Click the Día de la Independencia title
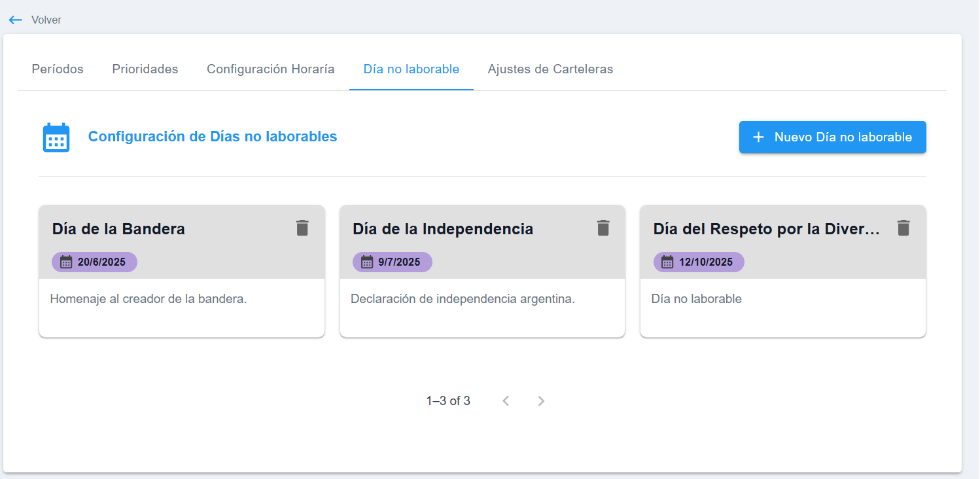The height and width of the screenshot is (479, 980). click(x=443, y=229)
